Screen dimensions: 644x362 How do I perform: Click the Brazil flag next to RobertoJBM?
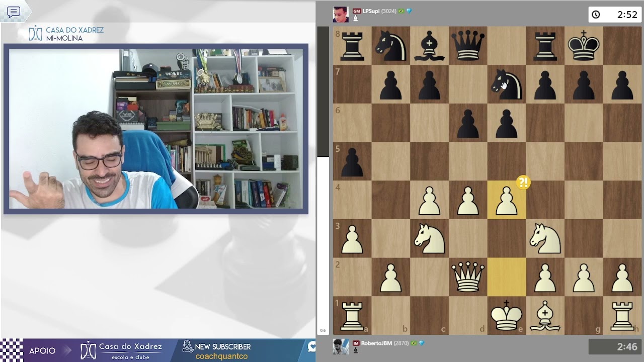point(414,343)
